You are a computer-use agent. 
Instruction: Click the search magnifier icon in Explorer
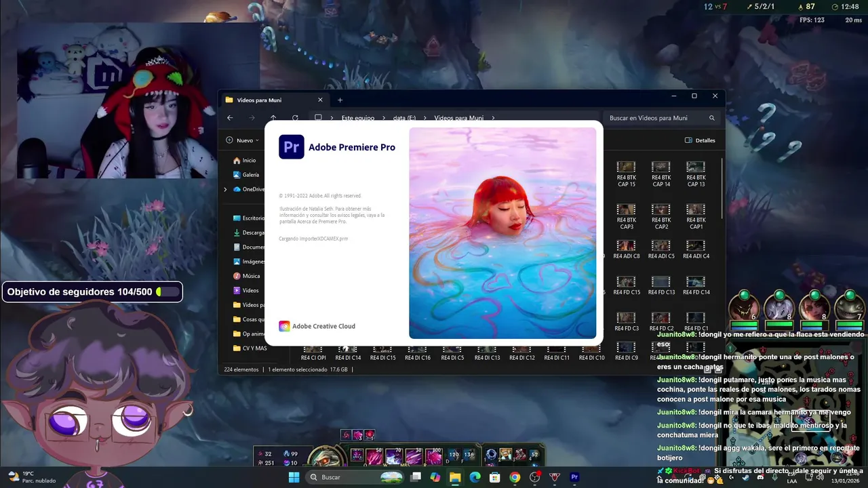711,118
